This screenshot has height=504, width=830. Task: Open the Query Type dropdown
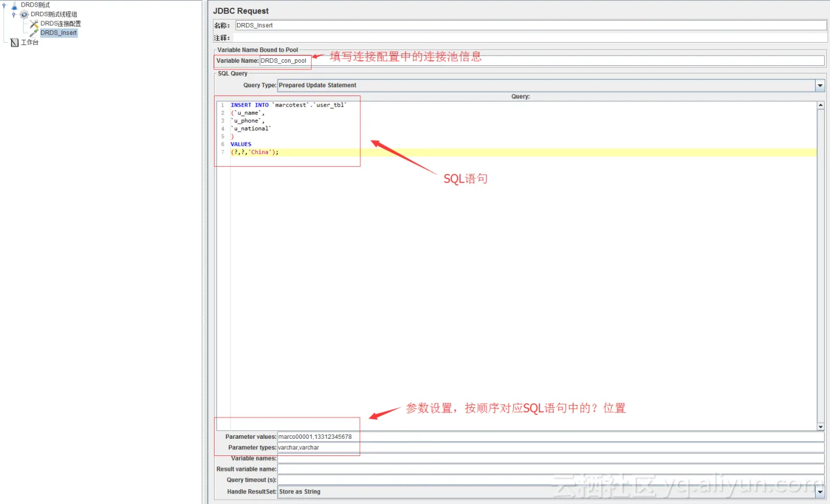pyautogui.click(x=821, y=85)
